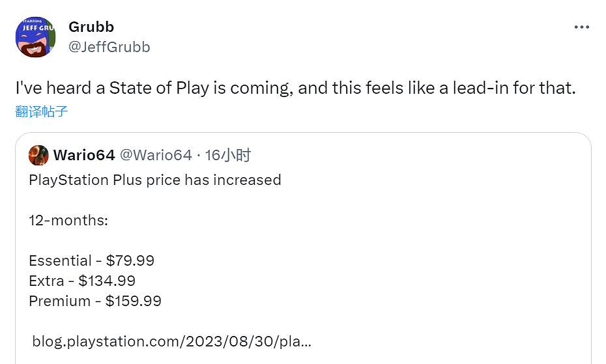This screenshot has height=364, width=606.
Task: Select the "Premium" tier label
Action: pyautogui.click(x=59, y=301)
